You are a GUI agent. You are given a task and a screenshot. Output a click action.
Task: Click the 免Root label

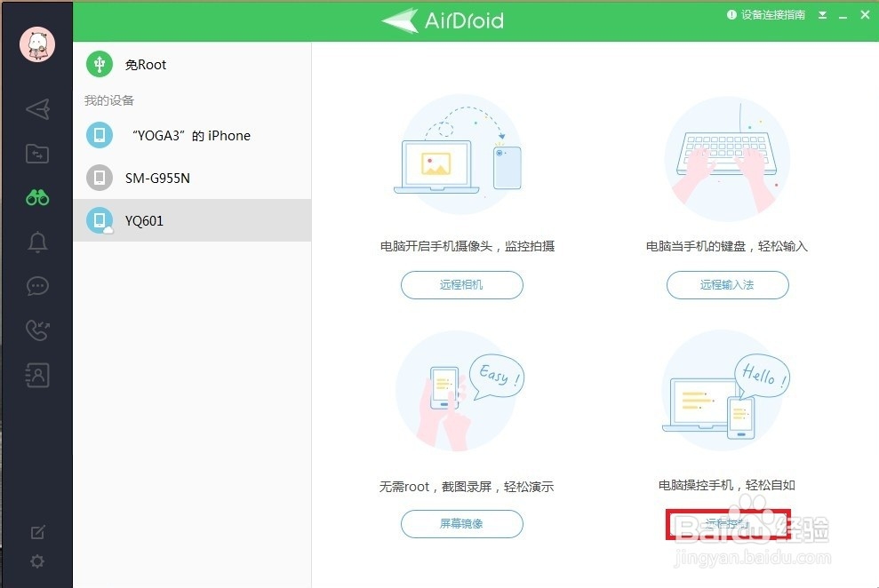click(x=146, y=65)
